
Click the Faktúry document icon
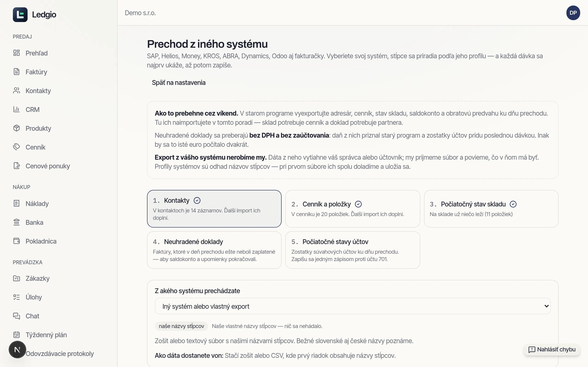coord(17,72)
